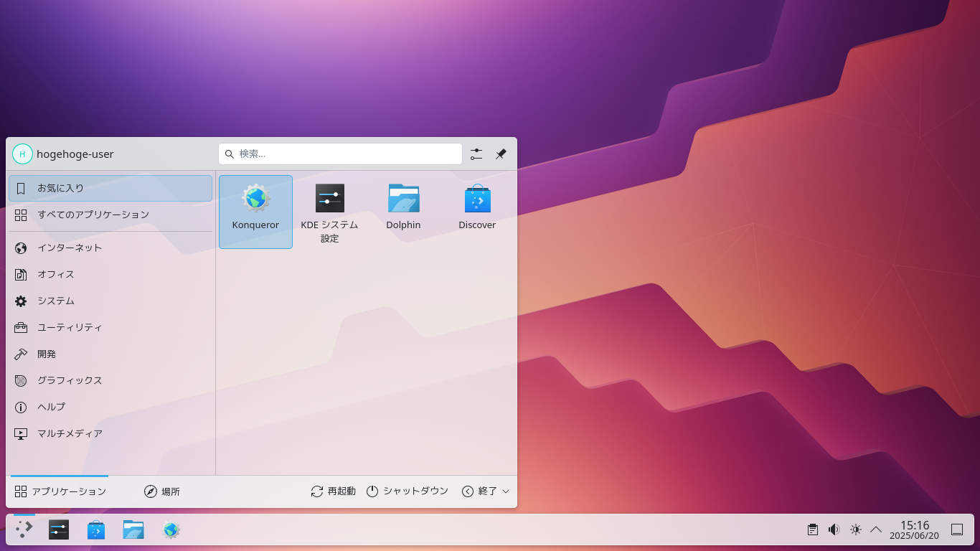Open KDE システム設定 from favorites
The image size is (980, 551).
[x=329, y=212]
